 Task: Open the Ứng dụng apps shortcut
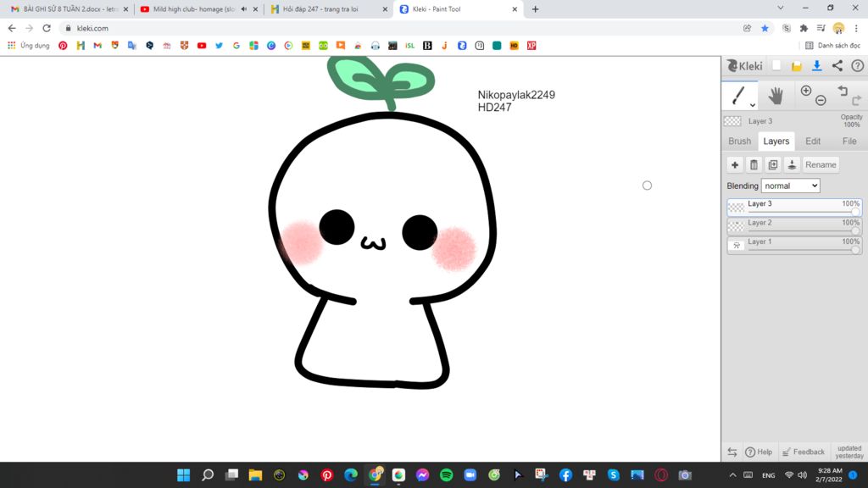pyautogui.click(x=28, y=46)
